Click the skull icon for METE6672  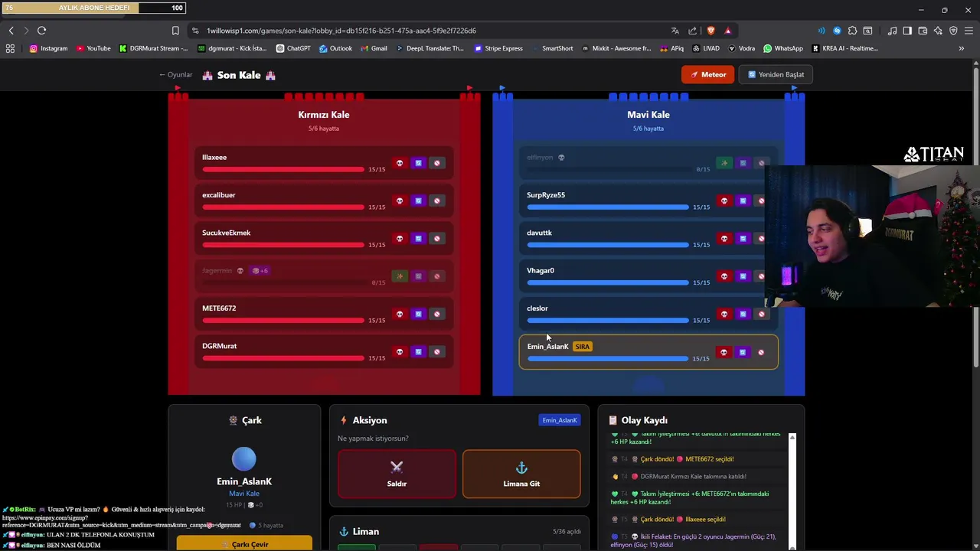pyautogui.click(x=399, y=314)
